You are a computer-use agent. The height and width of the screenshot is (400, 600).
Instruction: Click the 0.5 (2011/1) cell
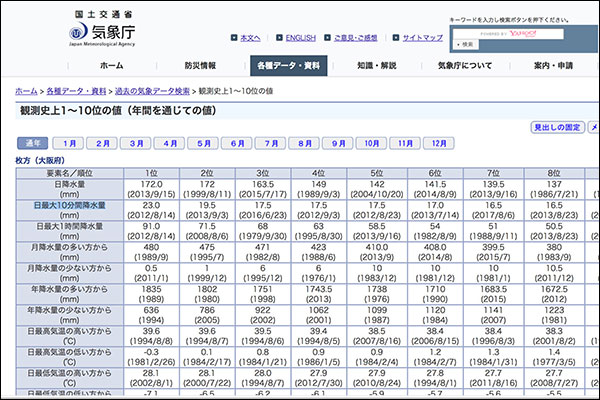(x=151, y=273)
